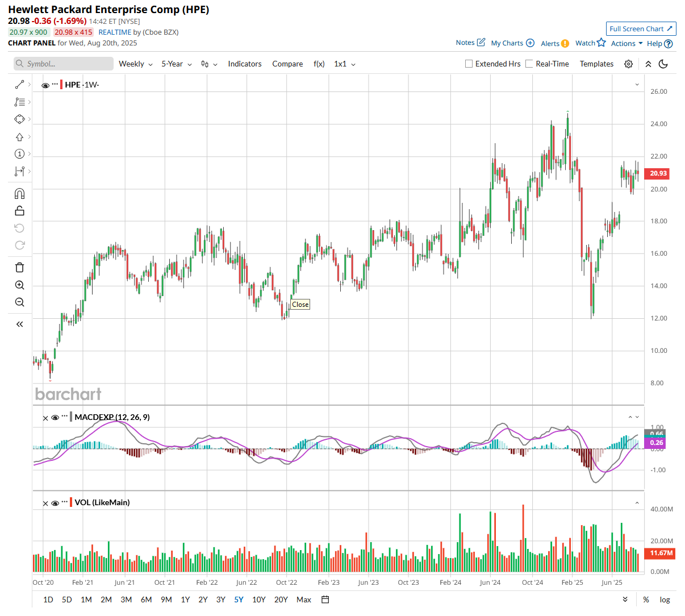Screen dimensions: 685x616
Task: Toggle log scale button
Action: pyautogui.click(x=665, y=600)
